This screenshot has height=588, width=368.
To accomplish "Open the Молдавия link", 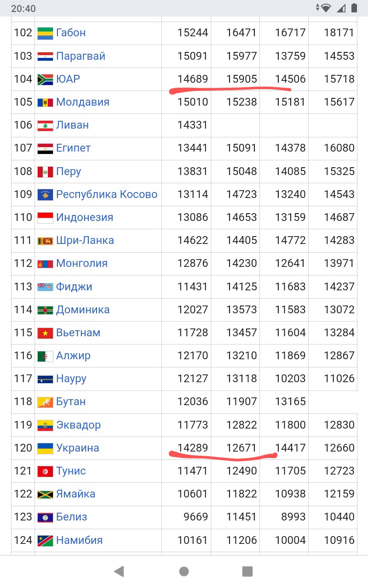I will click(x=83, y=102).
